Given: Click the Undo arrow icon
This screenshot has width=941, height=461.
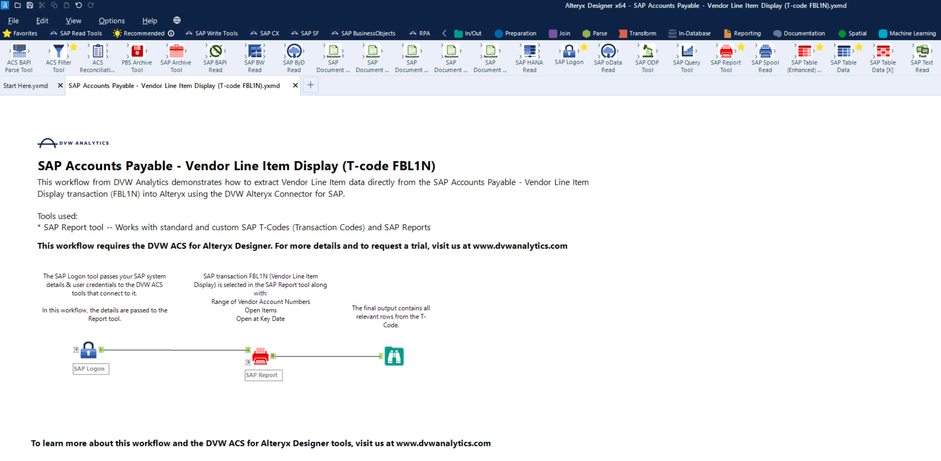Looking at the screenshot, I should pos(79,5).
